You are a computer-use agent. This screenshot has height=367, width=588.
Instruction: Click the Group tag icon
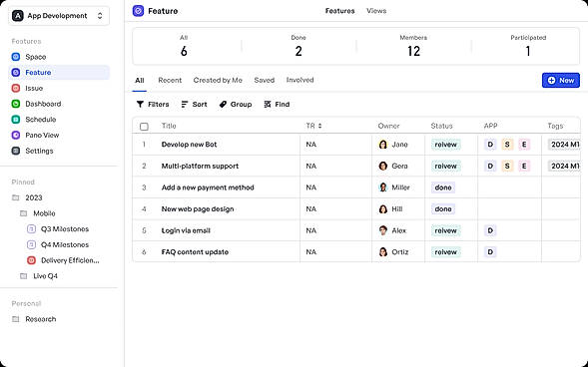[x=223, y=104]
